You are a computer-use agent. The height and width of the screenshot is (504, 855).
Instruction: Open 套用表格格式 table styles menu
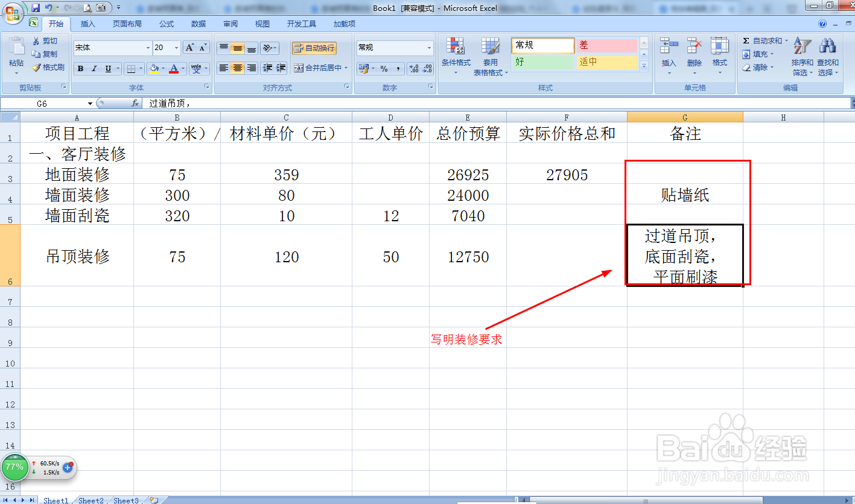pos(491,56)
